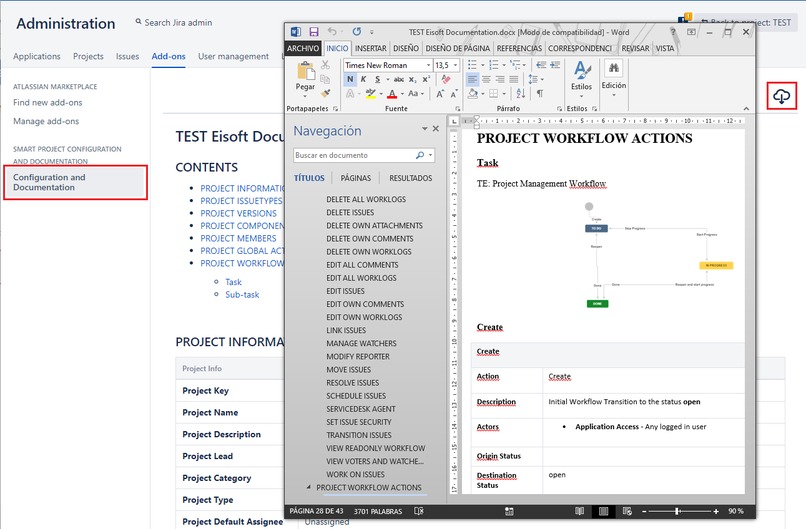Toggle italic K formatting

click(363, 79)
